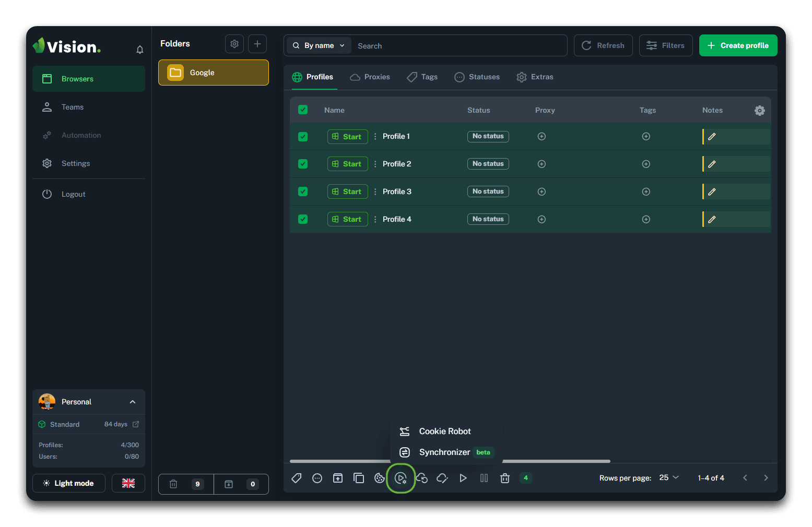Click the notifications bell icon
The height and width of the screenshot is (527, 812).
coord(139,50)
